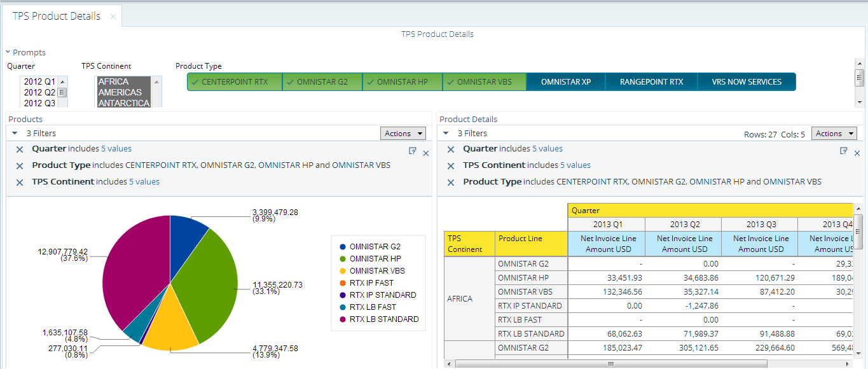Open Quarter 5 values link in Product Details
This screenshot has width=868, height=369.
(x=548, y=149)
